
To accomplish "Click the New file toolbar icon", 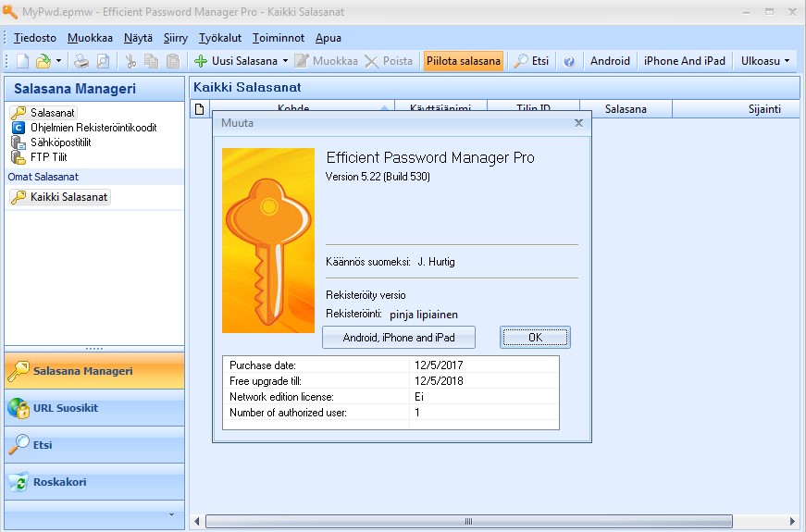I will tap(22, 61).
